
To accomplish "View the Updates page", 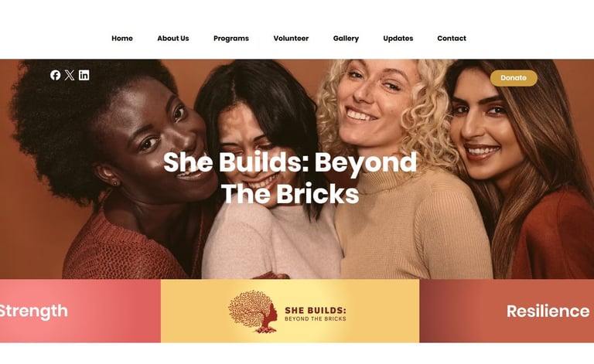I will (x=398, y=38).
